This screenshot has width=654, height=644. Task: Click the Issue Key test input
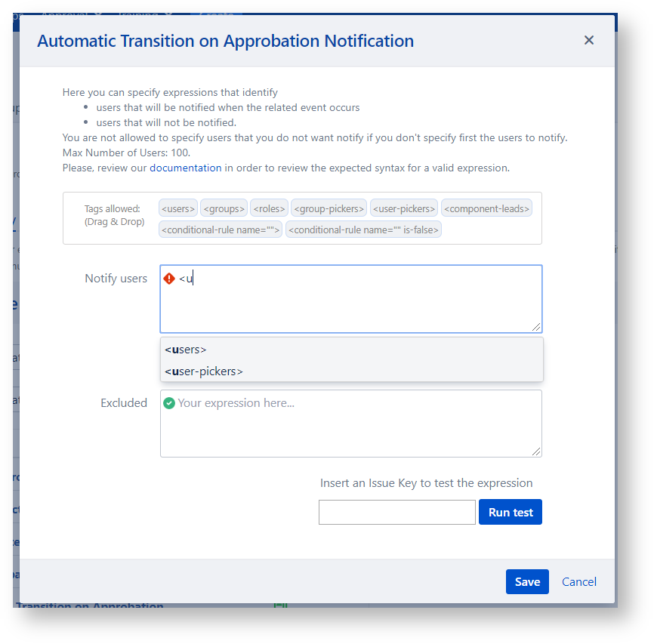pyautogui.click(x=396, y=512)
